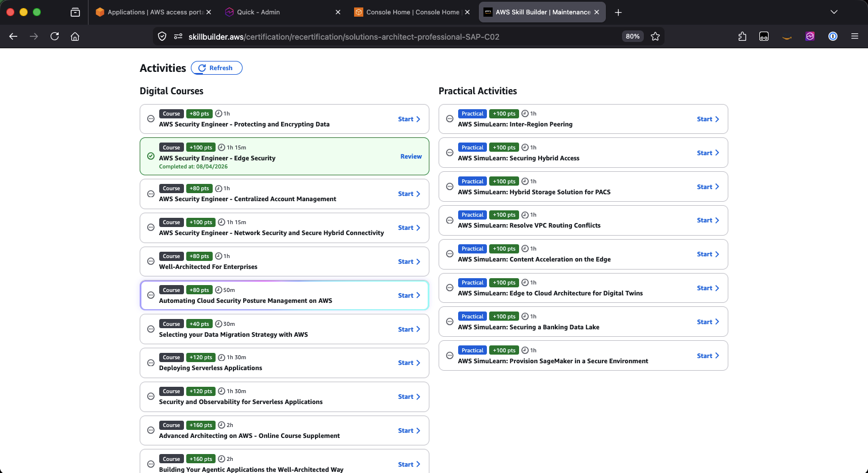Close the Quick - Admin tab

pos(338,12)
